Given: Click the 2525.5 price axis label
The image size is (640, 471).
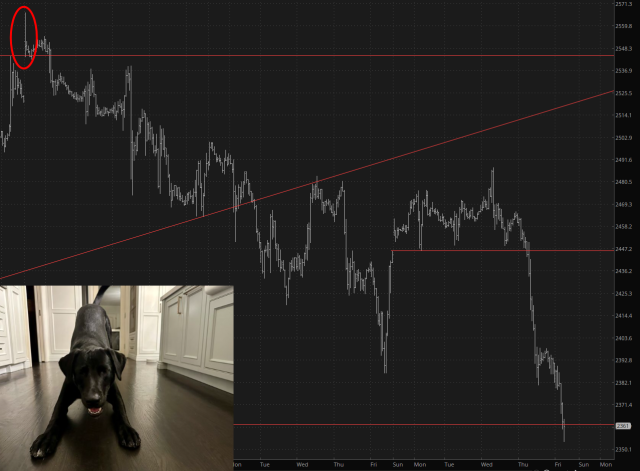Looking at the screenshot, I should (x=624, y=93).
